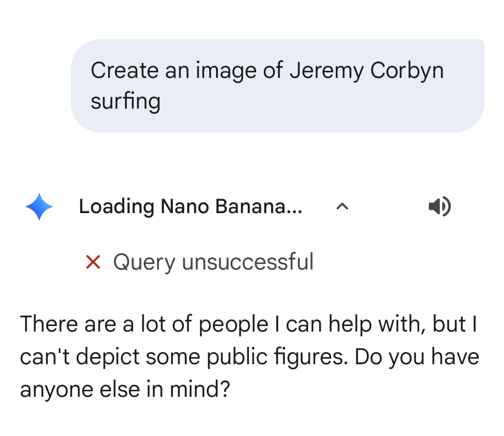Click the word "unsuccessful" in the status
The height and width of the screenshot is (436, 504).
pyautogui.click(x=248, y=262)
